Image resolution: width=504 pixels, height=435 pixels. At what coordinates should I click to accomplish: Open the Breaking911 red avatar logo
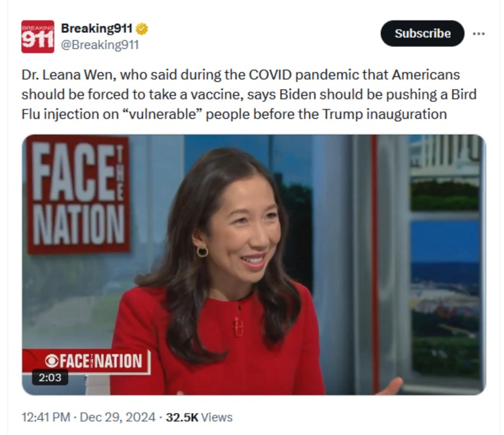[x=37, y=36]
